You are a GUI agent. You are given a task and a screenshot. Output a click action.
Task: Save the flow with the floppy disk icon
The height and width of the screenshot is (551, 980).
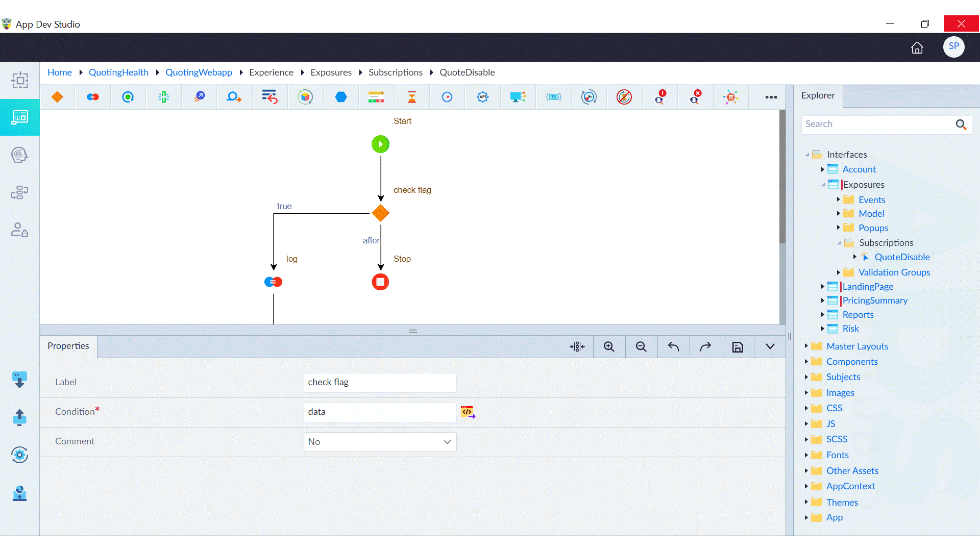pos(738,347)
